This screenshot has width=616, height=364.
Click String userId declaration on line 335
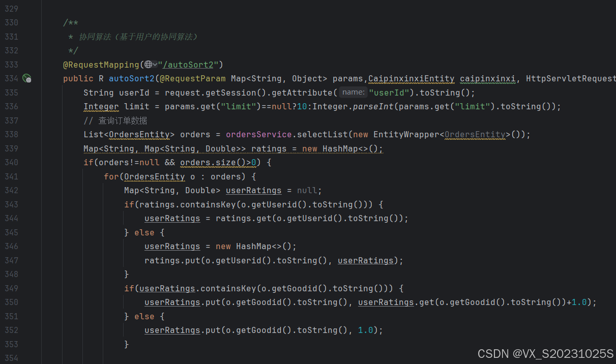coord(116,93)
